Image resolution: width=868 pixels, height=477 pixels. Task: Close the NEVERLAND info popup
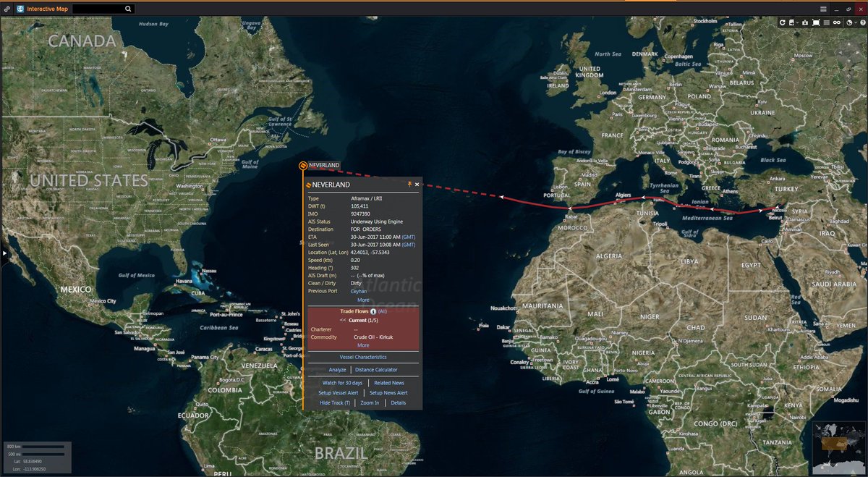(417, 185)
